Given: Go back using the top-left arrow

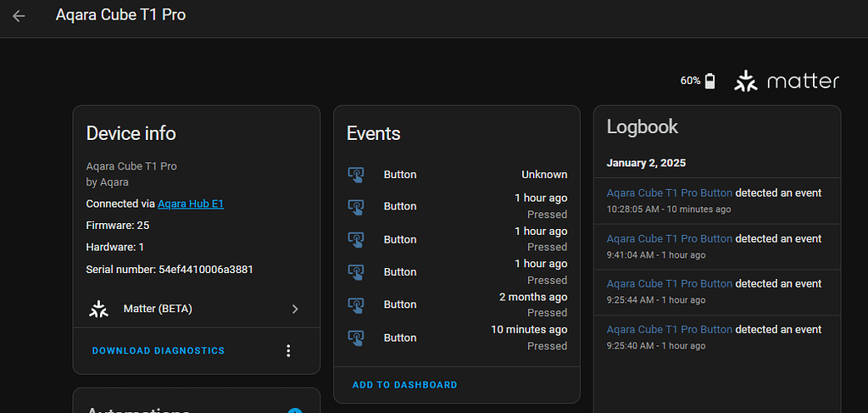Looking at the screenshot, I should [x=19, y=15].
